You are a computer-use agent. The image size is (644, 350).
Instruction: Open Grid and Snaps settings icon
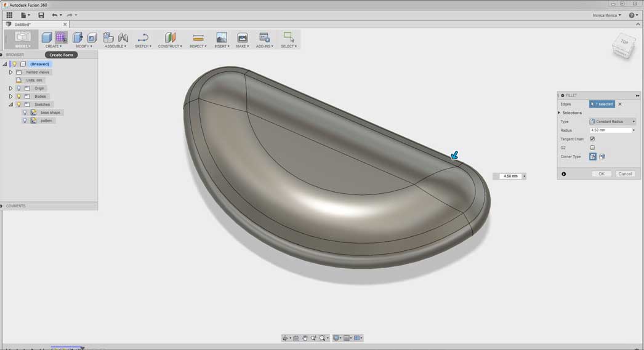click(x=347, y=338)
